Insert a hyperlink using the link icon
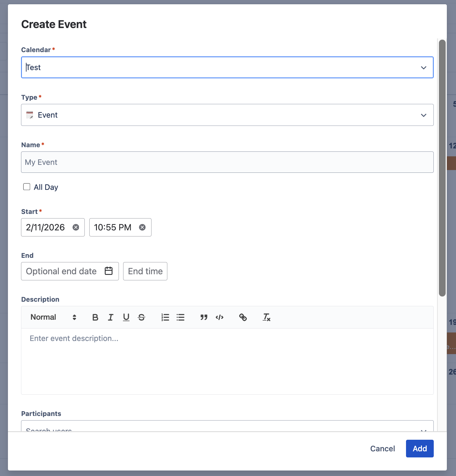Image resolution: width=456 pixels, height=476 pixels. click(243, 317)
